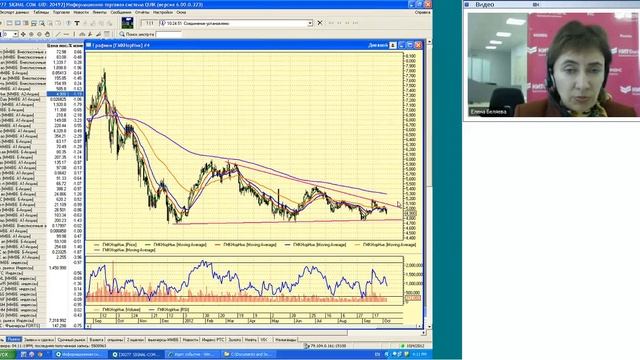
Task: Open the Таблицы menu
Action: [41, 12]
